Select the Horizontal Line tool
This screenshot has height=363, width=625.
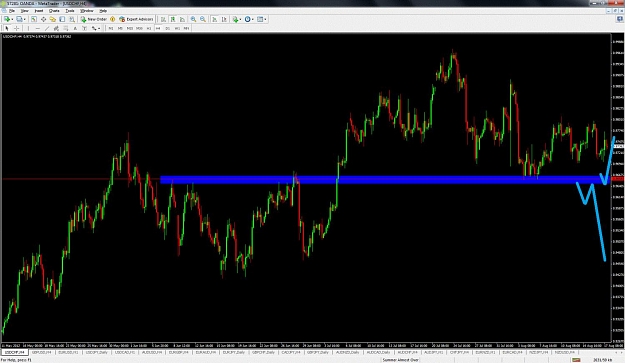(37, 28)
